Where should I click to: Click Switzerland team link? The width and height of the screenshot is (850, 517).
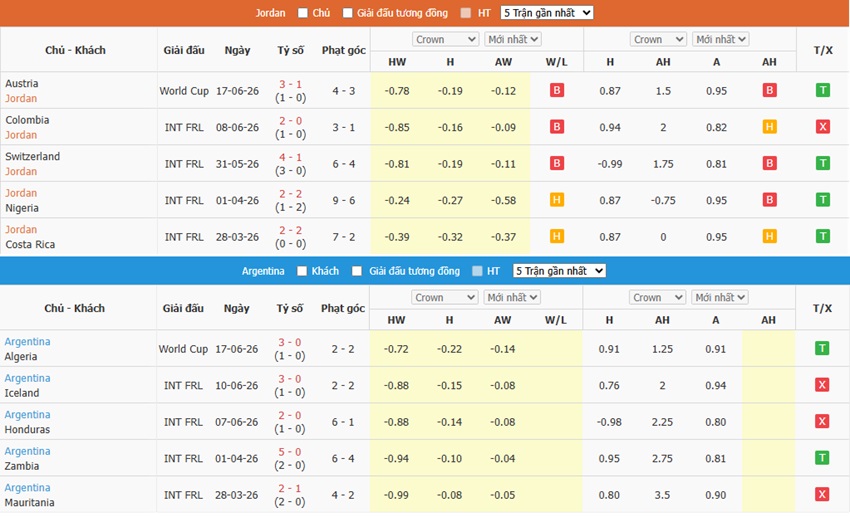coord(33,156)
